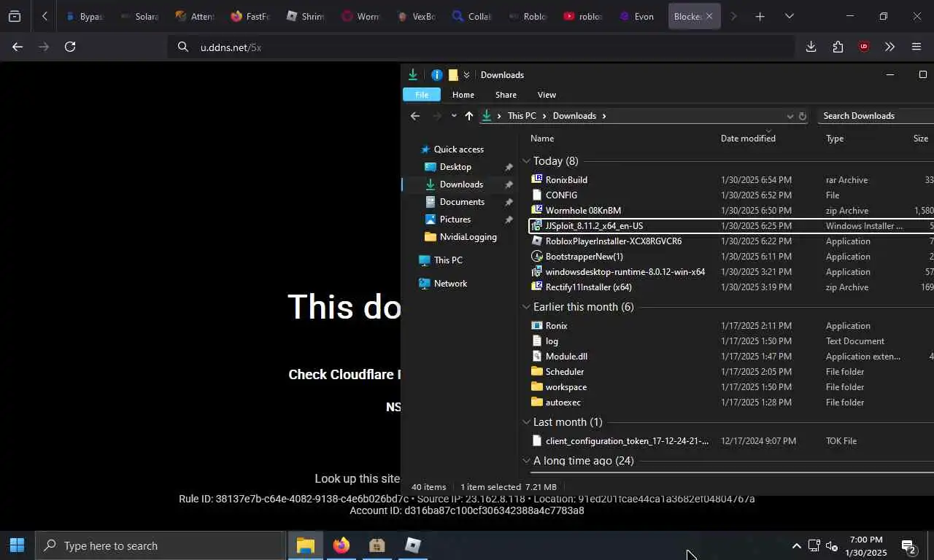Image resolution: width=934 pixels, height=560 pixels.
Task: Sort by the Name column header
Action: [542, 139]
